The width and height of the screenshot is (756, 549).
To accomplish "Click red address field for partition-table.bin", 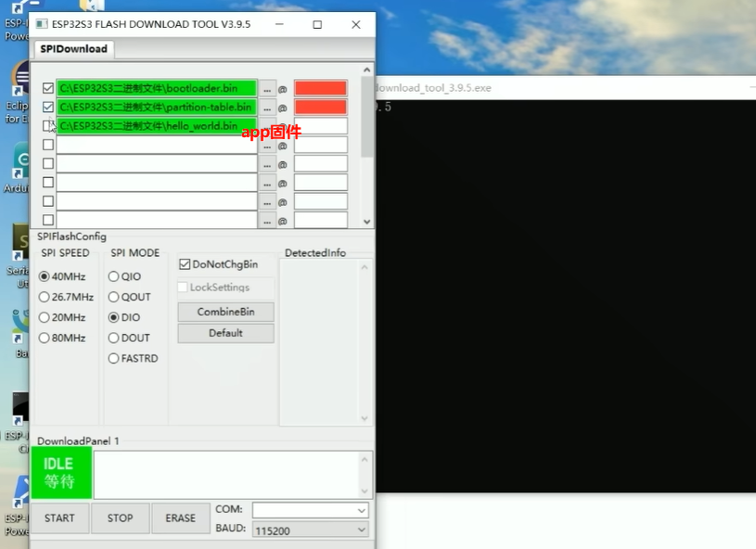I will point(321,107).
